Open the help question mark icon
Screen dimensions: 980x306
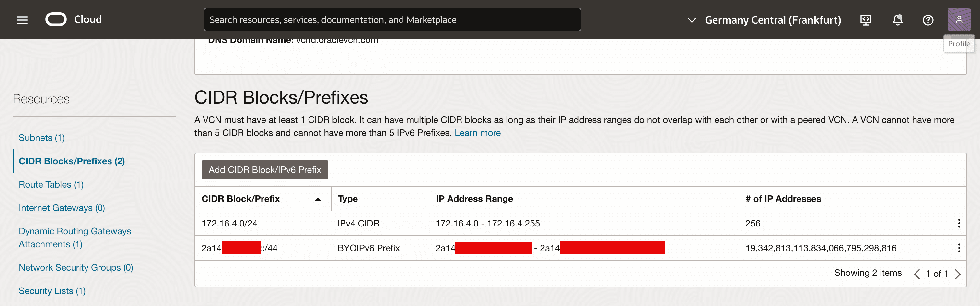click(x=928, y=20)
